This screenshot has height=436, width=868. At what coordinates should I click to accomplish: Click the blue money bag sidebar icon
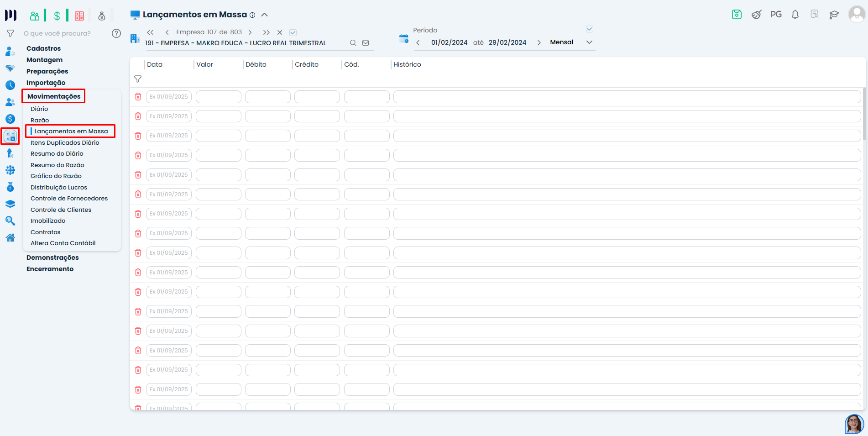[10, 187]
